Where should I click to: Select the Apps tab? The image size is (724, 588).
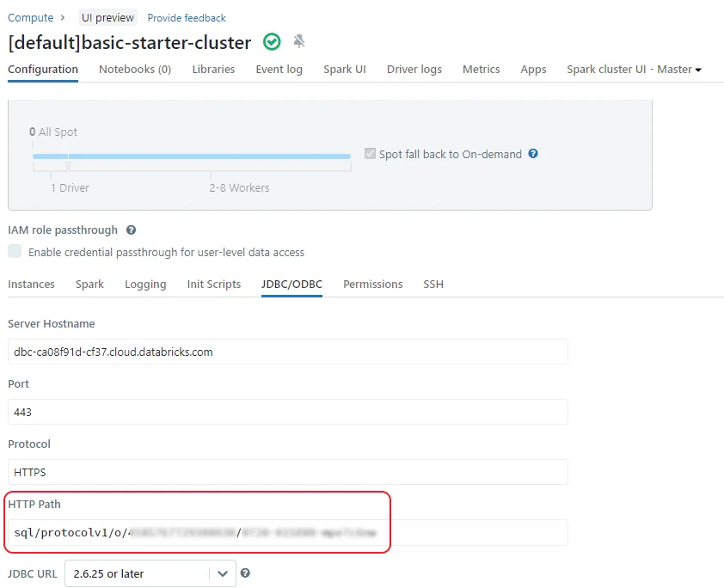(x=533, y=70)
